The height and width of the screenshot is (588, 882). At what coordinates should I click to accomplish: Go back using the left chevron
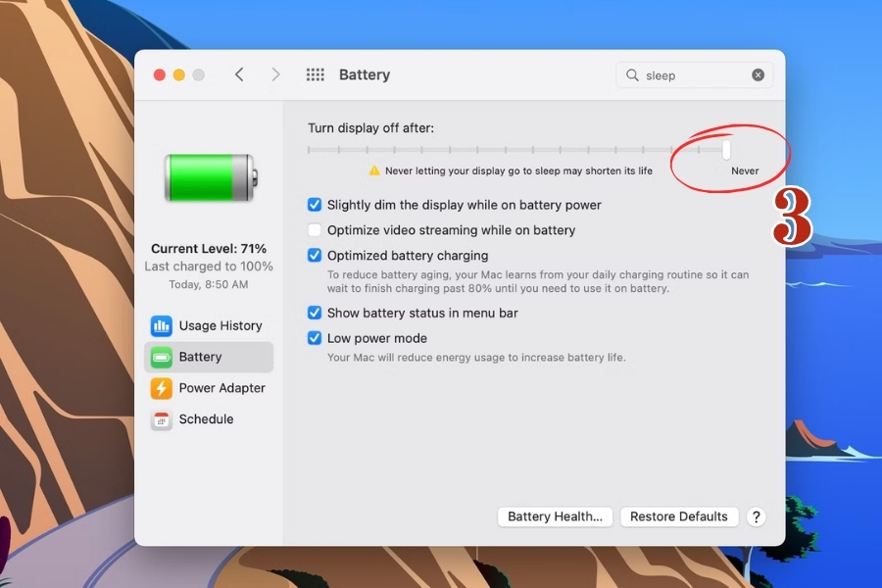(239, 74)
